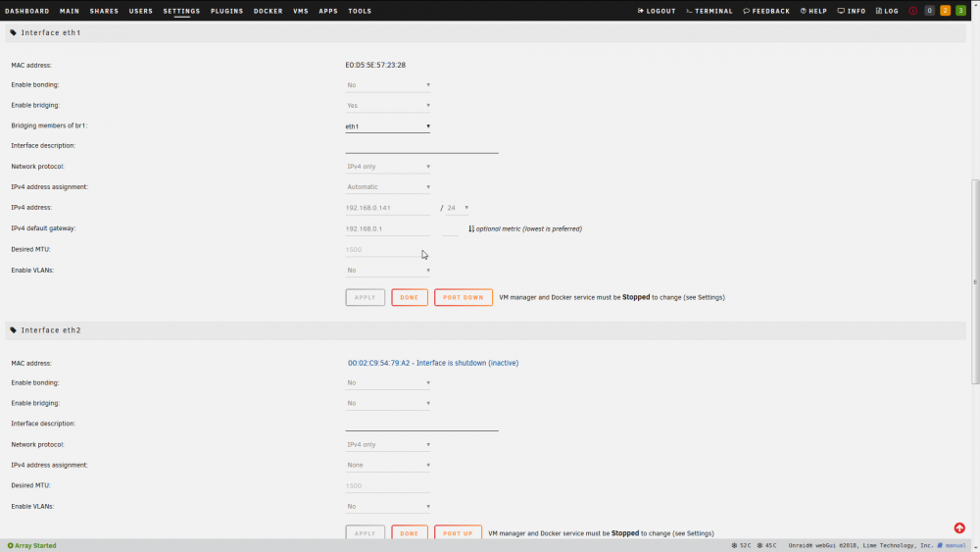This screenshot has width=980, height=552.
Task: Open the eth2 Enable bridging dropdown
Action: [x=387, y=403]
